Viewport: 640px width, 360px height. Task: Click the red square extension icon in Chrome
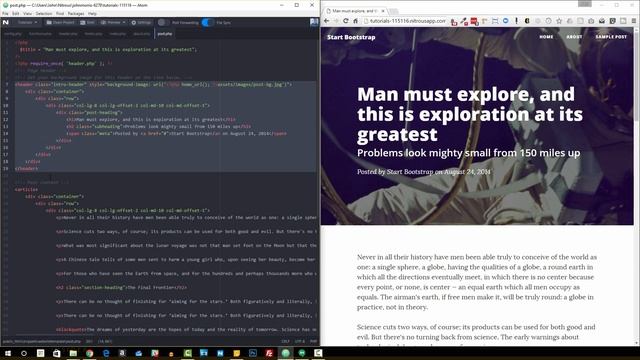[474, 21]
